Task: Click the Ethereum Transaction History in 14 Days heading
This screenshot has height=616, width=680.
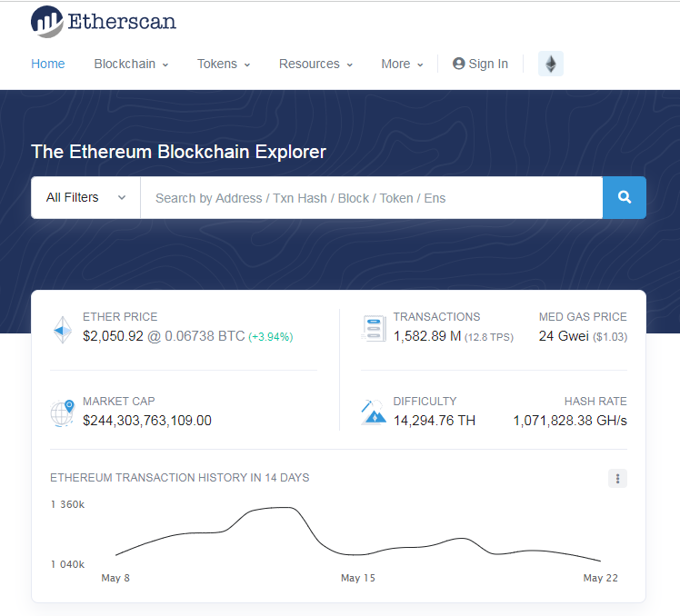Action: 179,478
